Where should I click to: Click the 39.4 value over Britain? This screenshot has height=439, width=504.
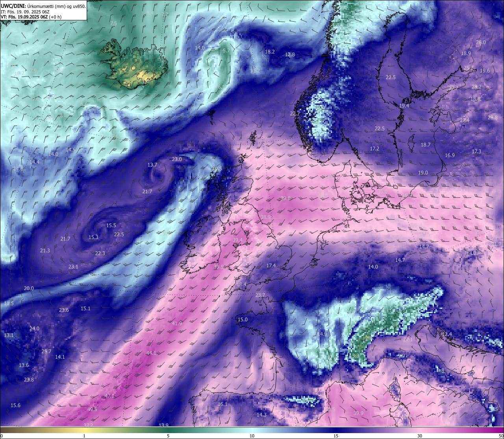click(237, 240)
